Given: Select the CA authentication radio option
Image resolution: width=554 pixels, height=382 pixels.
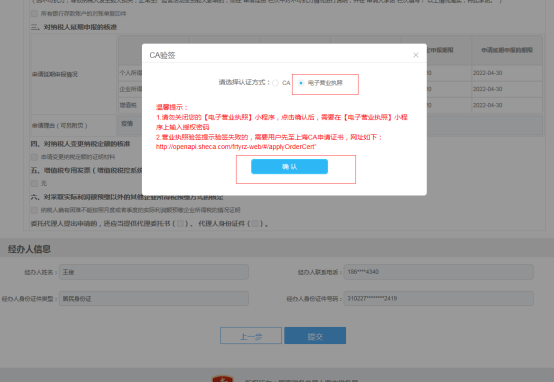Looking at the screenshot, I should coord(275,83).
